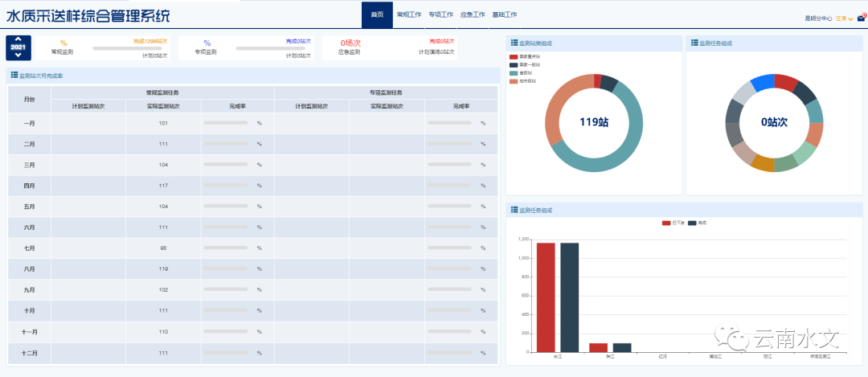This screenshot has height=377, width=868.
Task: Click the 119站 donut chart center
Action: 593,122
